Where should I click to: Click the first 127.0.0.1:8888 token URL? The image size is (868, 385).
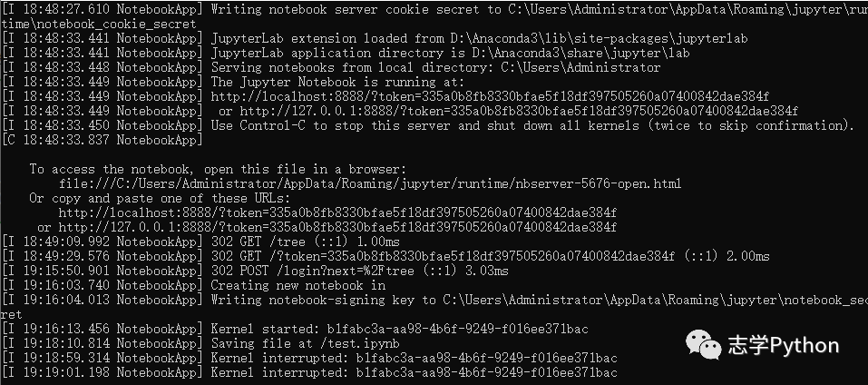[519, 111]
